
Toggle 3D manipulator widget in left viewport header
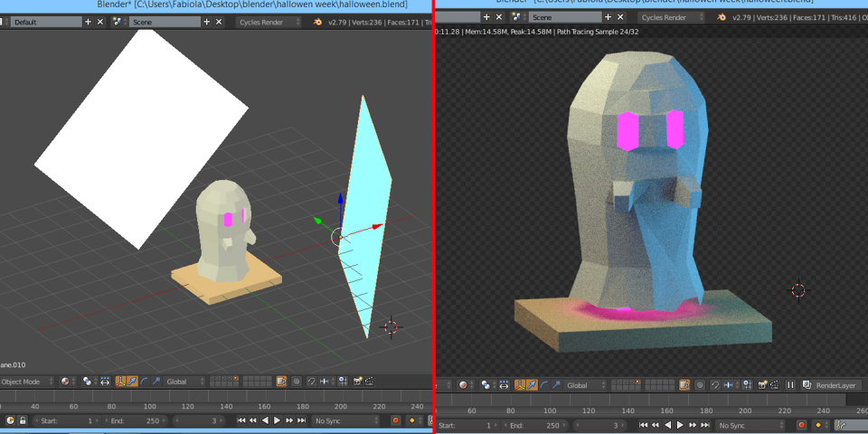point(120,382)
